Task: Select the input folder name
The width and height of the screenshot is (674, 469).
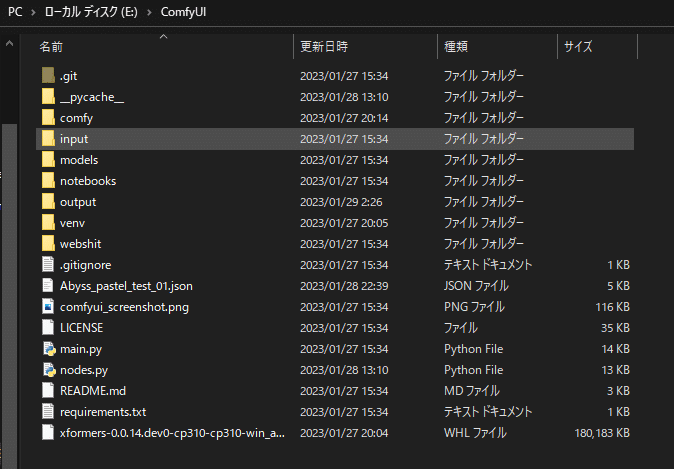Action: tap(74, 139)
